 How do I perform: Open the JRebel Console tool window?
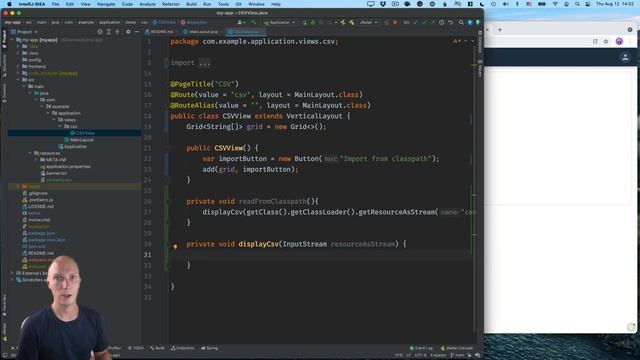pyautogui.click(x=457, y=348)
